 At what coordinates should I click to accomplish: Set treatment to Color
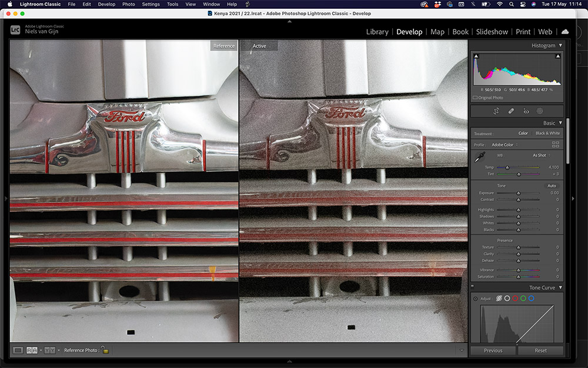tap(523, 133)
